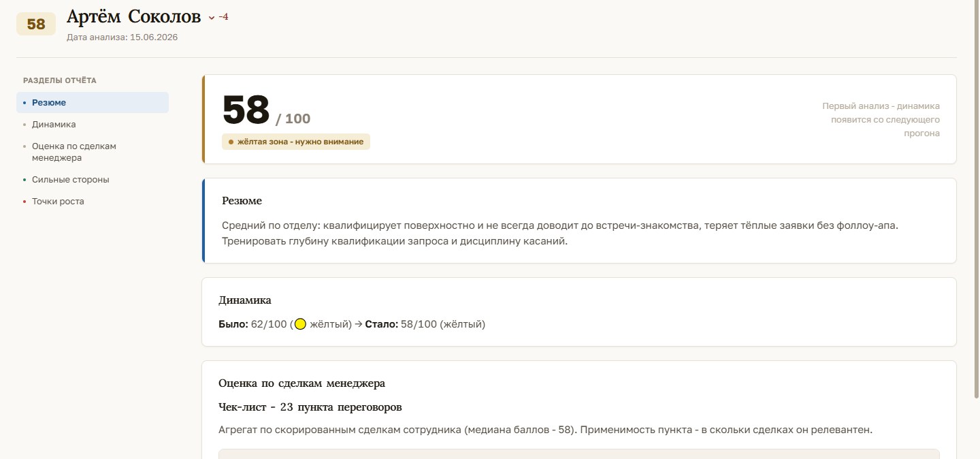
Task: Click the blue bullet beside Резюме
Action: [24, 103]
